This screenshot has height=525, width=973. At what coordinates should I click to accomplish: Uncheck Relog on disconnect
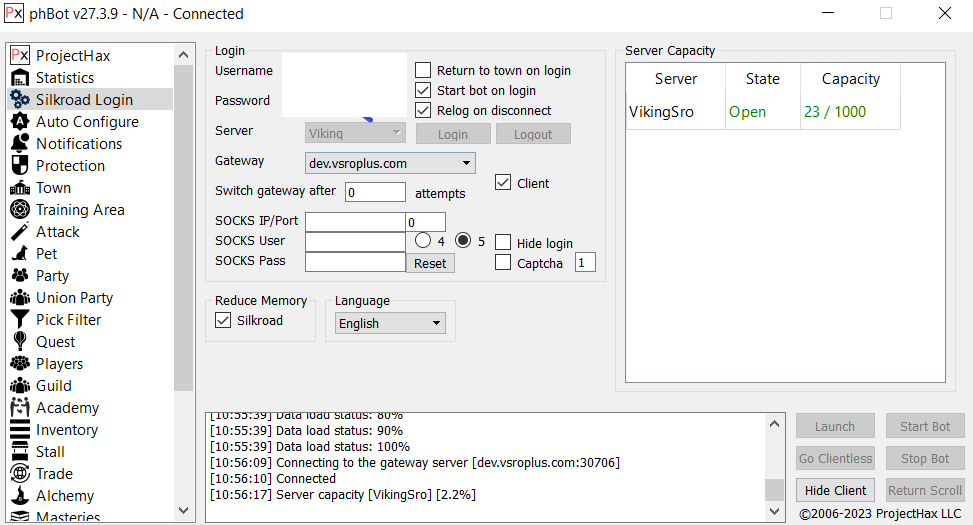423,111
